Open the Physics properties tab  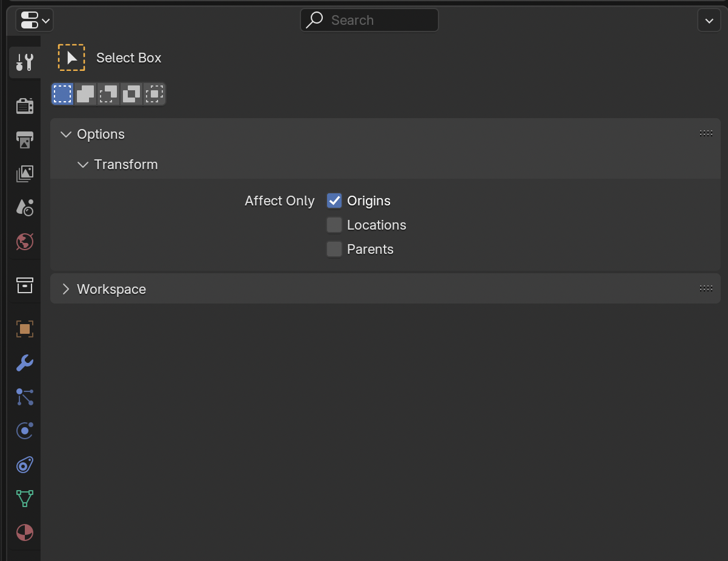click(x=25, y=431)
